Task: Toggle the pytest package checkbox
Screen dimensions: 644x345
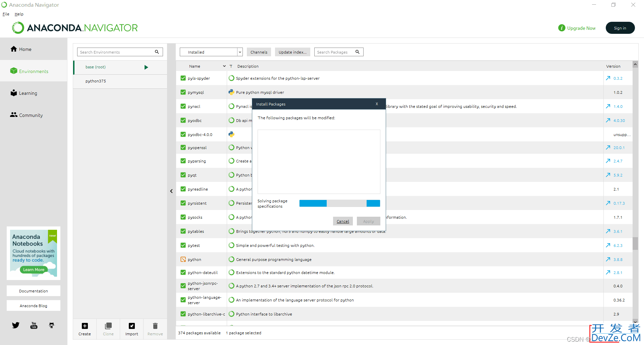Action: tap(183, 245)
